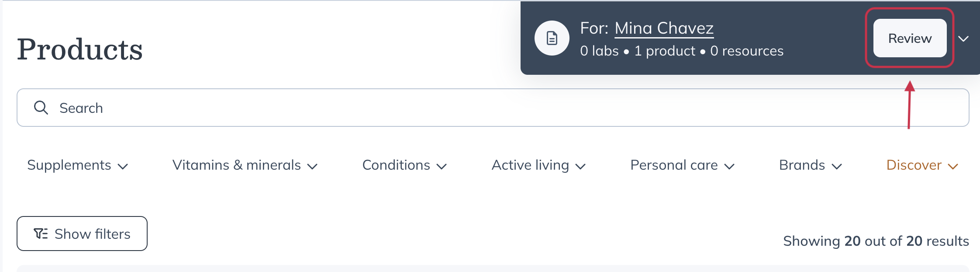Click the Supplements menu label
Image resolution: width=980 pixels, height=272 pixels.
click(69, 165)
